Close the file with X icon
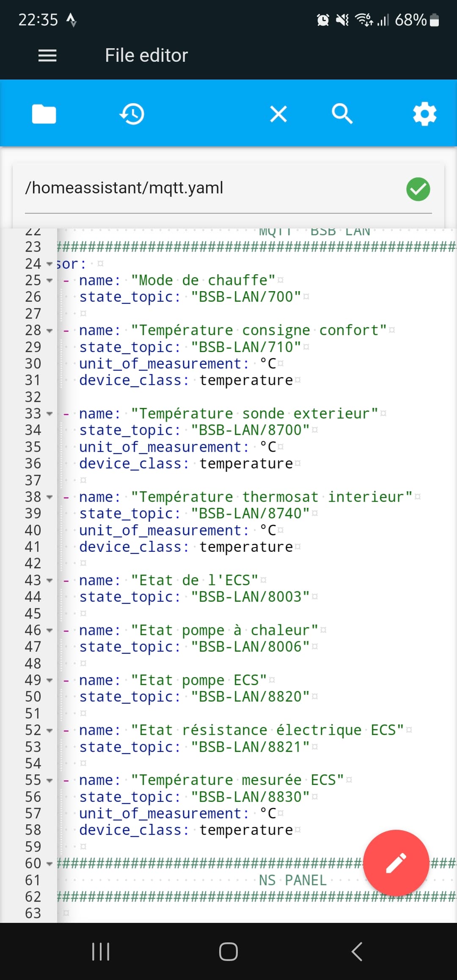 (x=278, y=114)
